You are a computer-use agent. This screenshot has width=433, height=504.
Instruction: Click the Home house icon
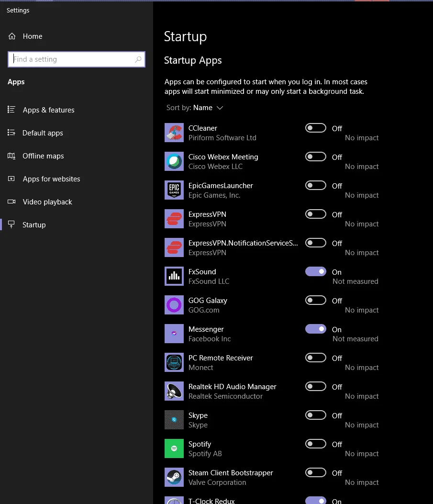[12, 36]
